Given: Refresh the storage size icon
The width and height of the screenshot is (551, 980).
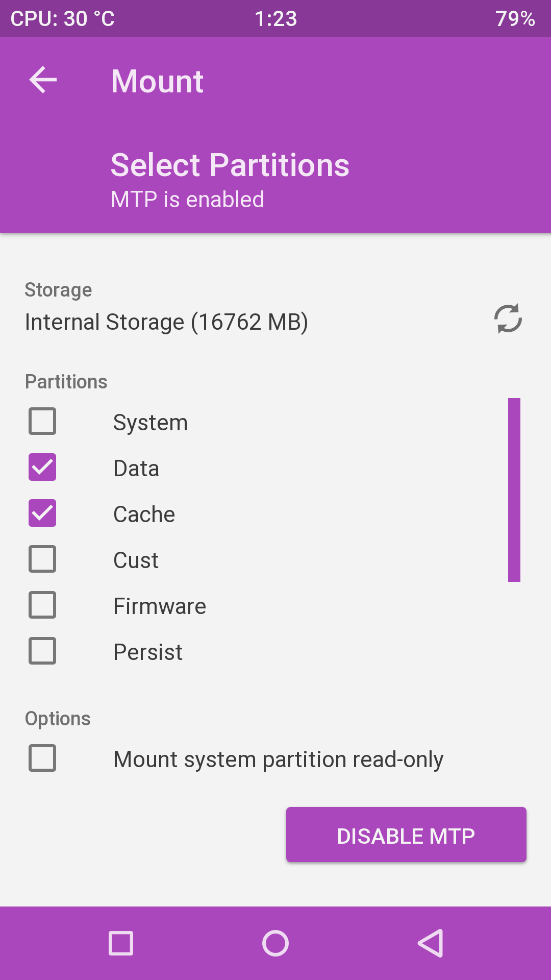Looking at the screenshot, I should click(x=508, y=319).
